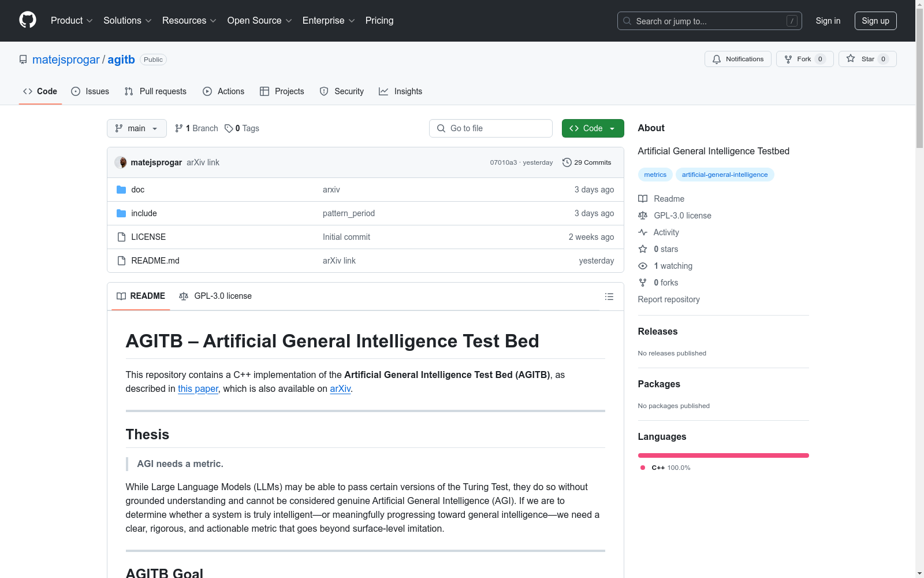
Task: View the 29 Commits history
Action: click(587, 162)
